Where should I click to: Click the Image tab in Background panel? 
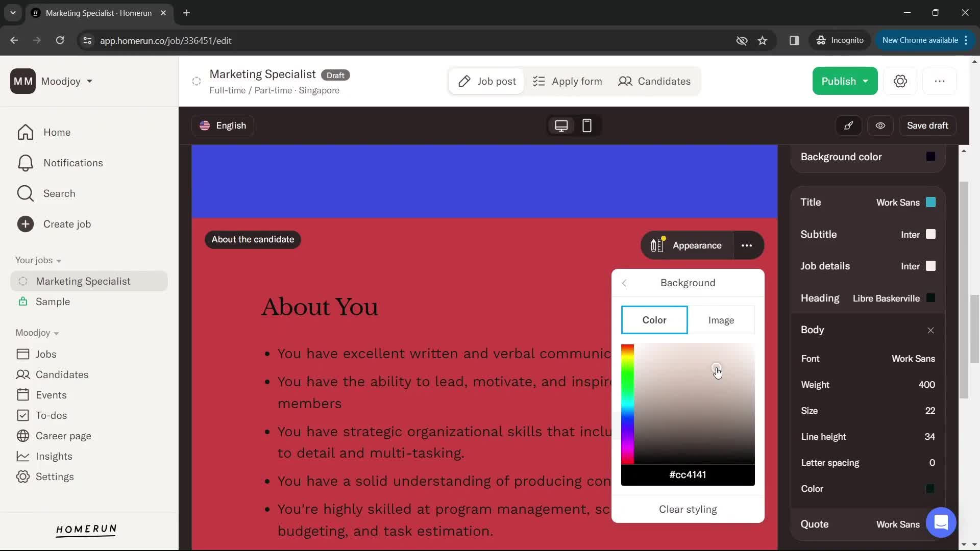tap(722, 319)
